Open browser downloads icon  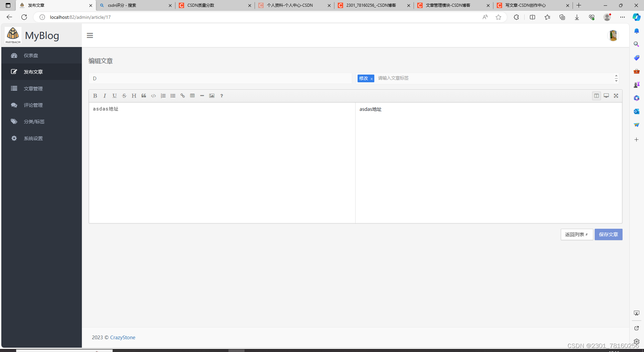pos(577,17)
